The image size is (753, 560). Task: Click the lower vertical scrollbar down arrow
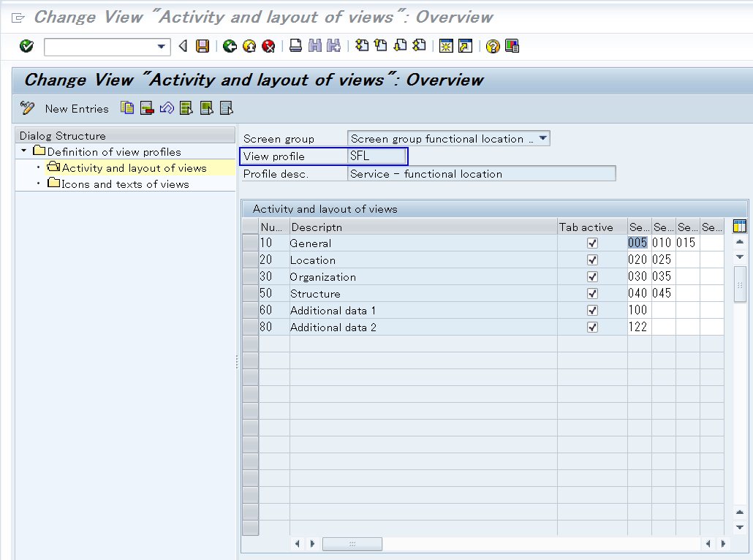pos(740,527)
